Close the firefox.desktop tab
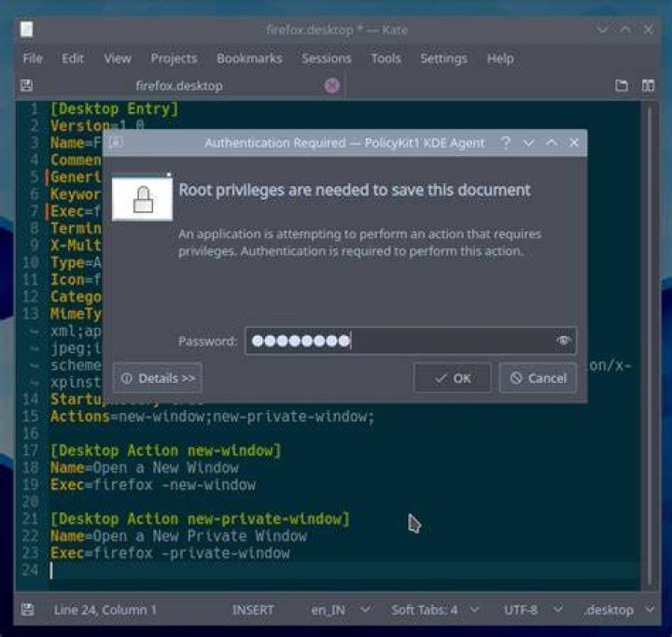The width and height of the screenshot is (672, 637). [x=331, y=86]
